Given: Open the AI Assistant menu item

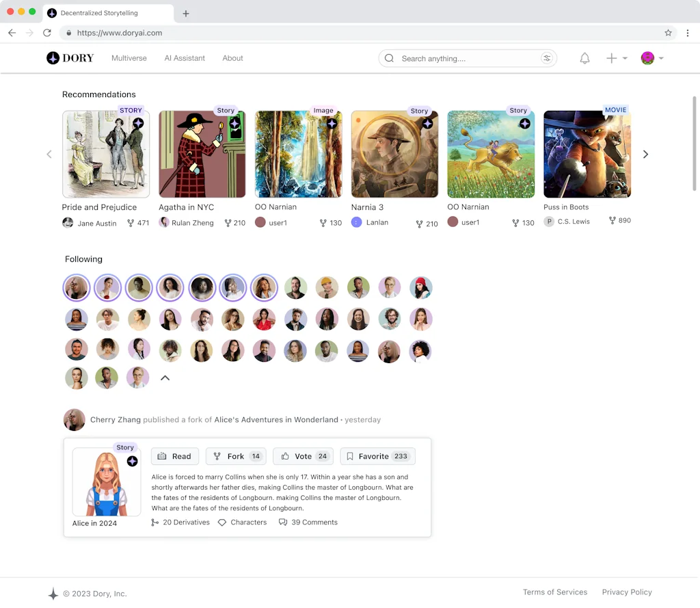Looking at the screenshot, I should [x=185, y=58].
